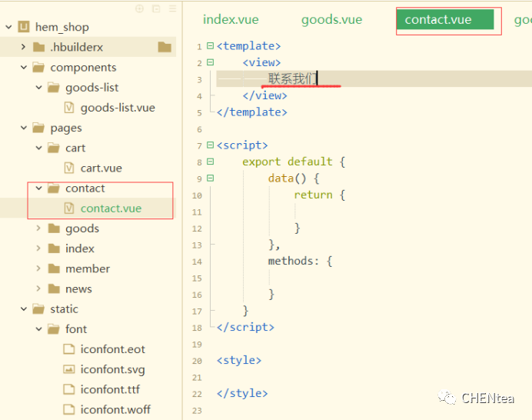Click the iconfont.woff file icon
The width and height of the screenshot is (532, 420).
(x=69, y=409)
